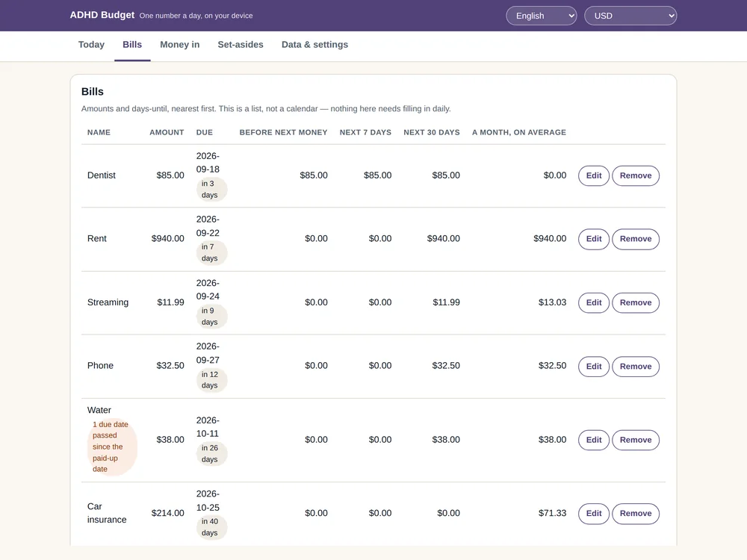Click the A MONTH, ON AVERAGE header
Viewport: 747px width, 560px height.
tap(519, 132)
